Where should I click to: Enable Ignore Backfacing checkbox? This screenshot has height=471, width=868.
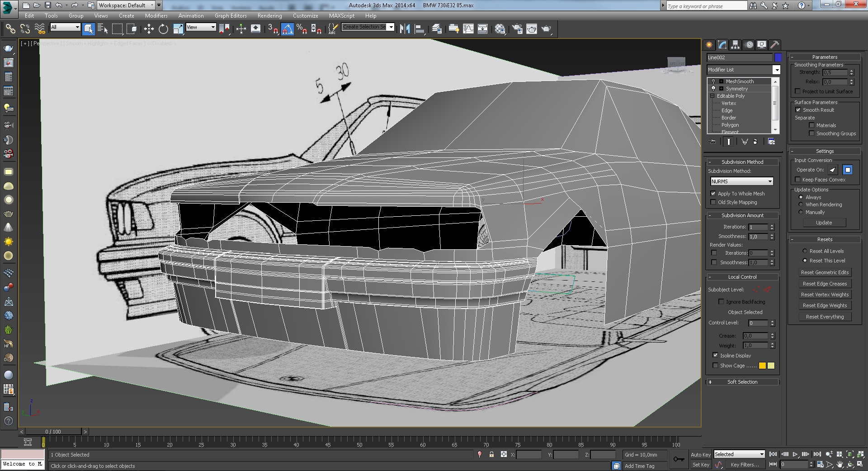tap(722, 302)
